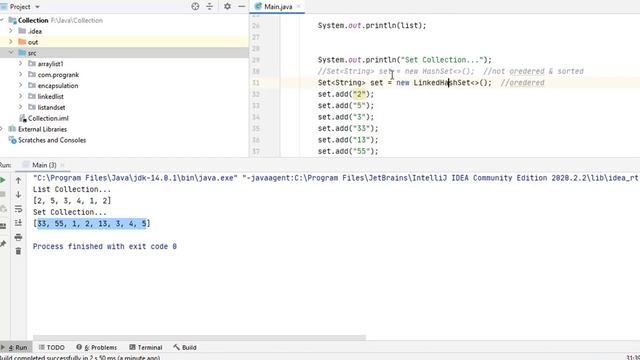Screen dimensions: 640x360
Task: Clear console output with the trash icon
Action: tap(18, 251)
